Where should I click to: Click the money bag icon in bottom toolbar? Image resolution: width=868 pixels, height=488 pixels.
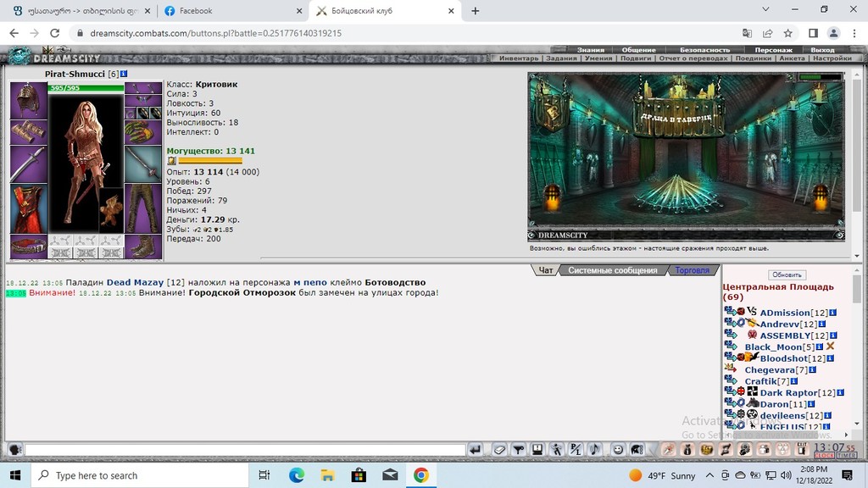coord(687,449)
